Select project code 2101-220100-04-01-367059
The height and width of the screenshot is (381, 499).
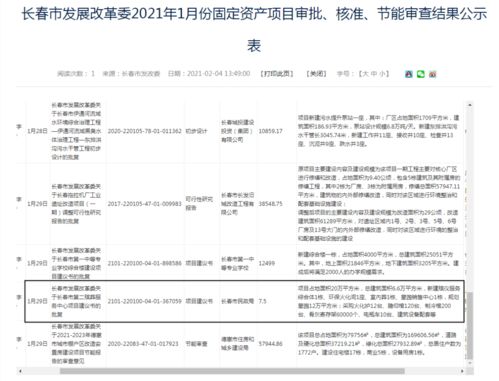(x=145, y=301)
